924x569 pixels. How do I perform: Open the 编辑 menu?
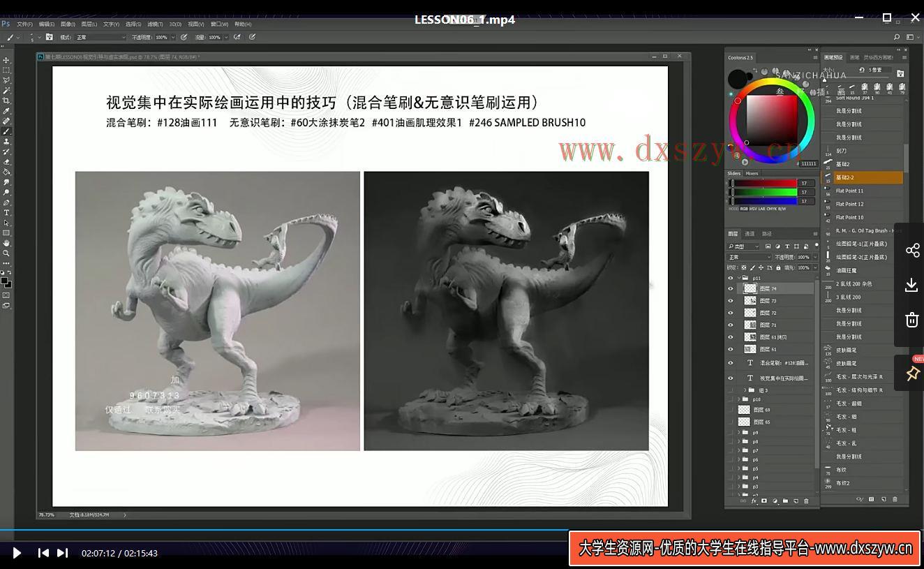(x=46, y=24)
